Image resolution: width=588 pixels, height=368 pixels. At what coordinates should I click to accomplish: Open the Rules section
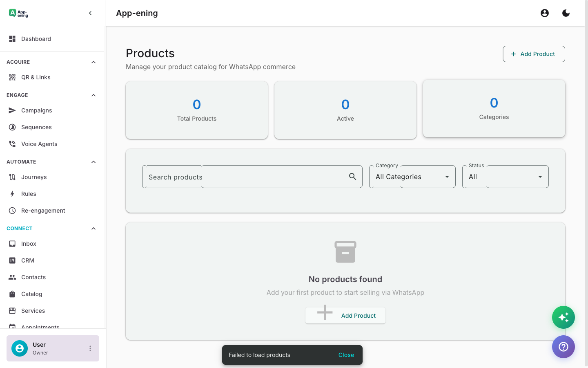[28, 193]
